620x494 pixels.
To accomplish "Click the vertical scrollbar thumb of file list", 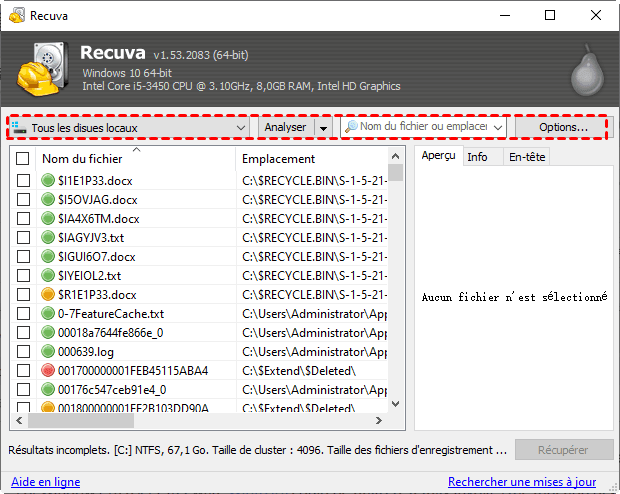I will pos(395,172).
